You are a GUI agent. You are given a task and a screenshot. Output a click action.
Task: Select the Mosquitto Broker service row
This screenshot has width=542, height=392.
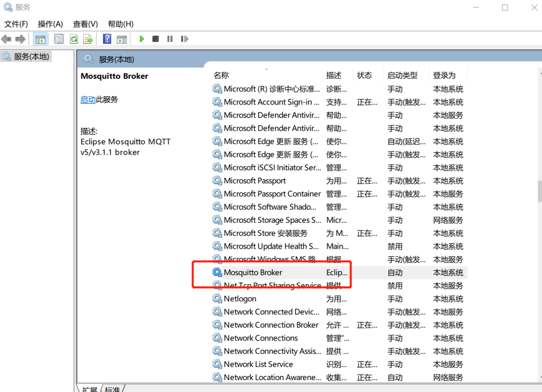tap(339, 273)
